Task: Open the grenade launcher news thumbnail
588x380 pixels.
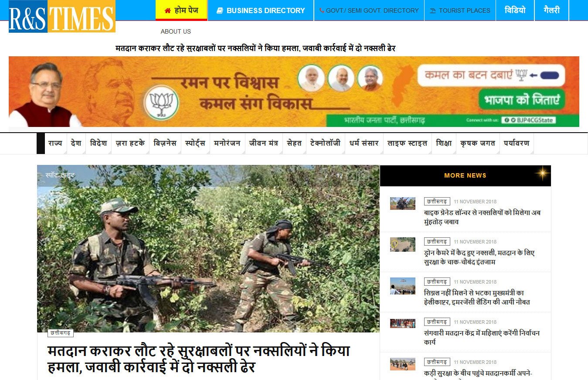Action: pyautogui.click(x=403, y=204)
